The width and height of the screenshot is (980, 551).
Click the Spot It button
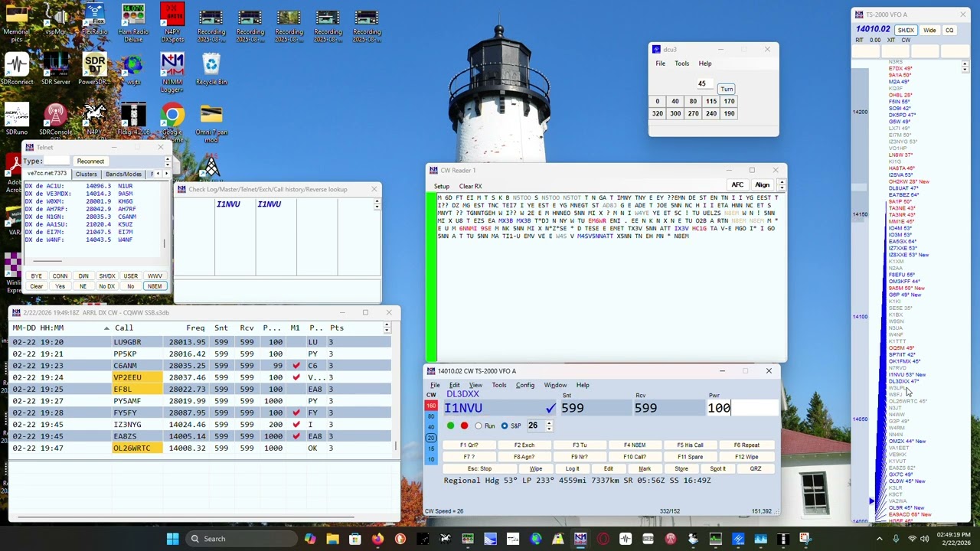click(717, 468)
